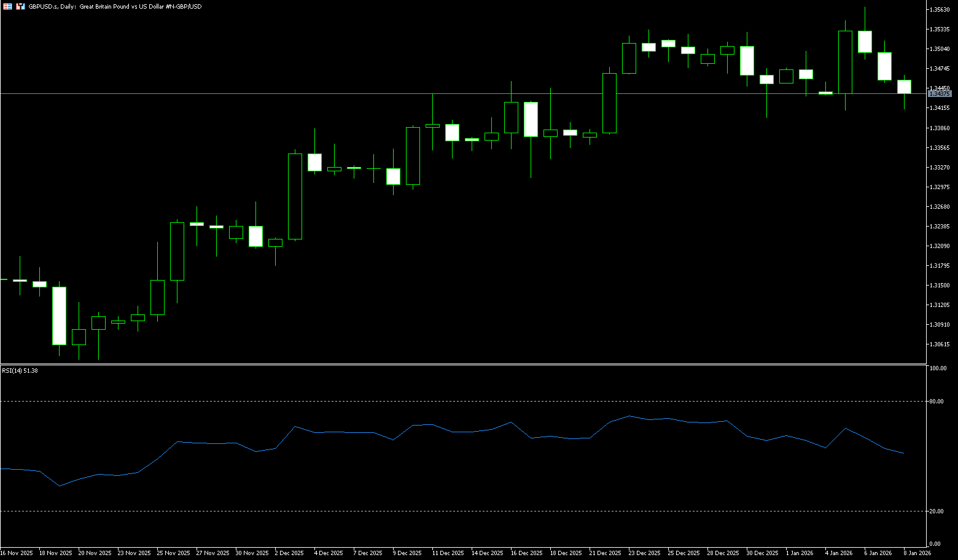
Task: Click the RSI(14) 51.38 indicator label
Action: pyautogui.click(x=20, y=371)
